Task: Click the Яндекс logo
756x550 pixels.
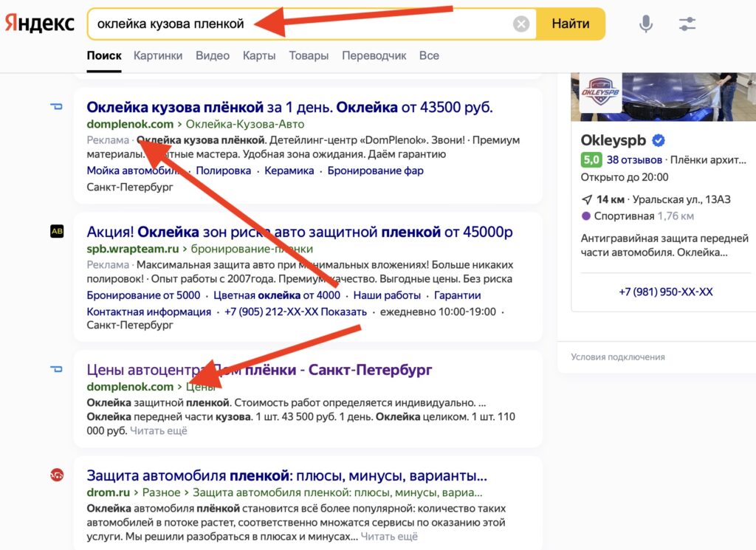Action: pyautogui.click(x=40, y=24)
